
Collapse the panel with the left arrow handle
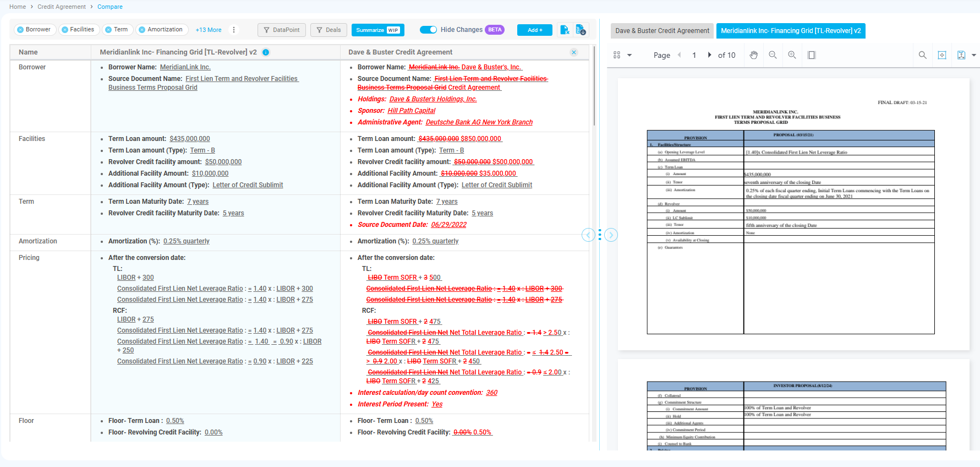(588, 235)
